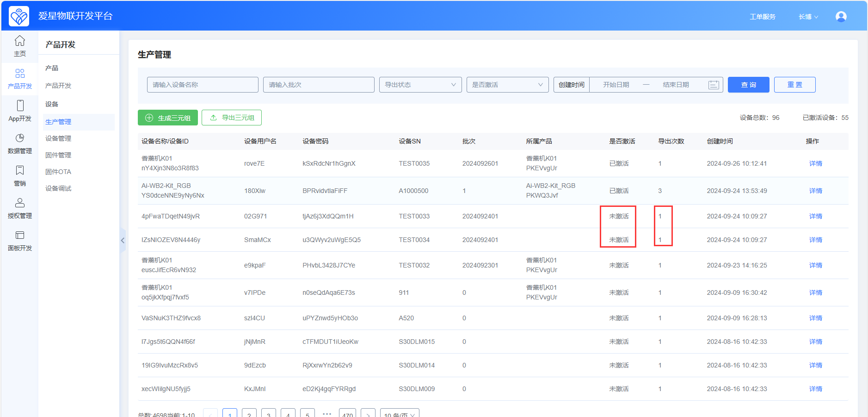The image size is (868, 417).
Task: Click the 结束日期 end date field
Action: point(676,85)
